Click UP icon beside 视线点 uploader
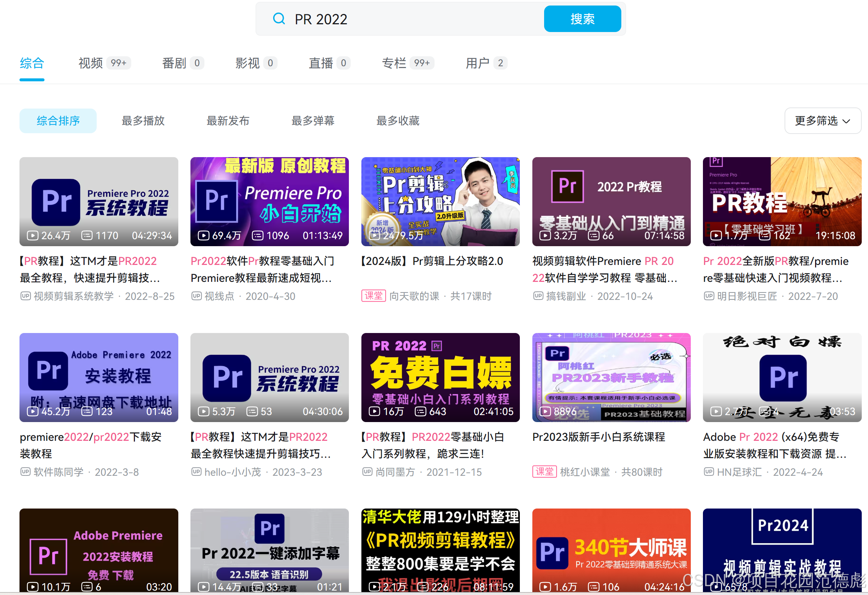The image size is (868, 595). (196, 296)
